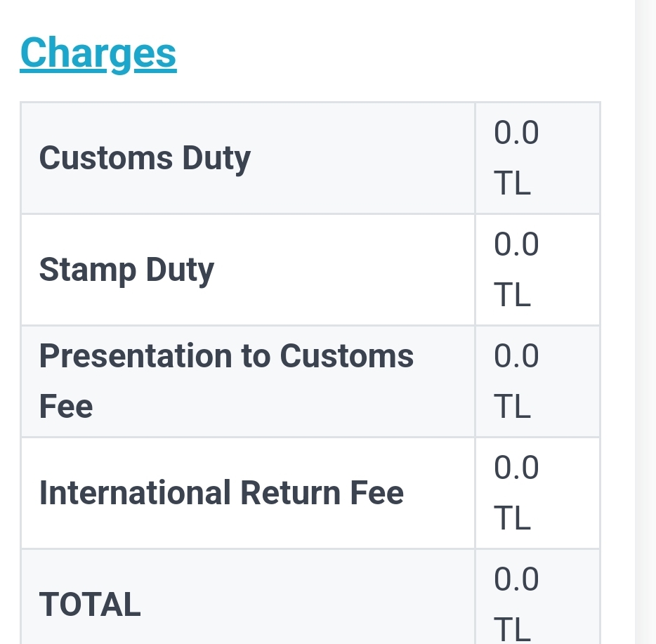Click the TL currency under Stamp Duty
The height and width of the screenshot is (644, 656).
click(512, 295)
